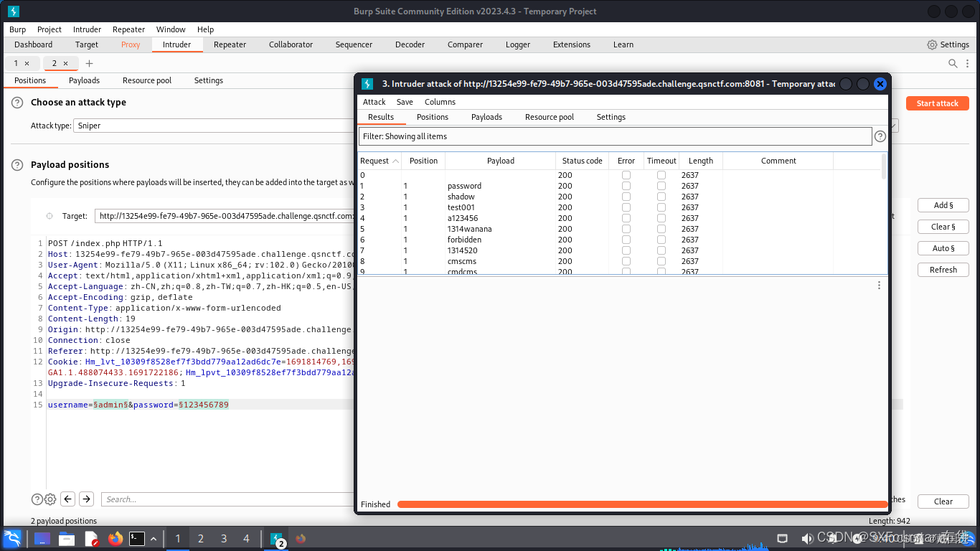The image size is (980, 551).
Task: Open the text editor taskbar icon
Action: pos(91,538)
